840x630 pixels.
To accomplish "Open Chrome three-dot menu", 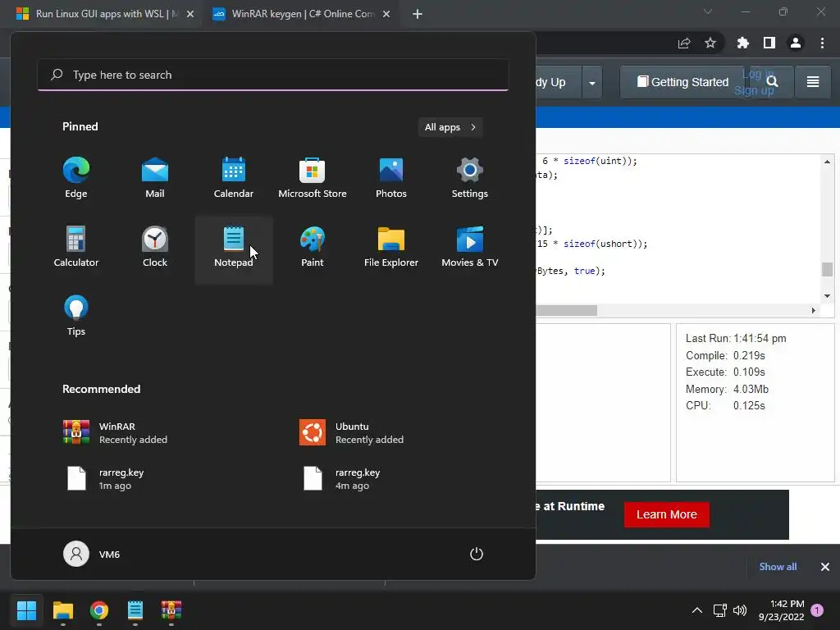I will [822, 43].
